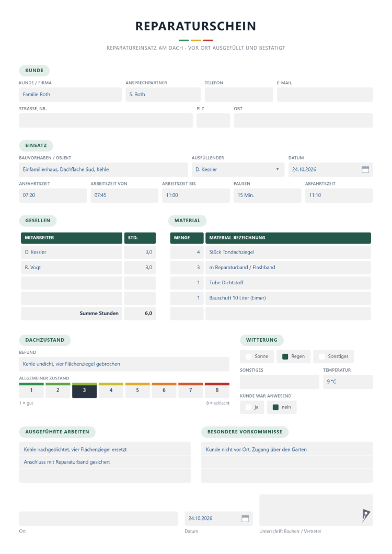
Task: Click the empty Sonstiges weather text field
Action: (x=280, y=382)
